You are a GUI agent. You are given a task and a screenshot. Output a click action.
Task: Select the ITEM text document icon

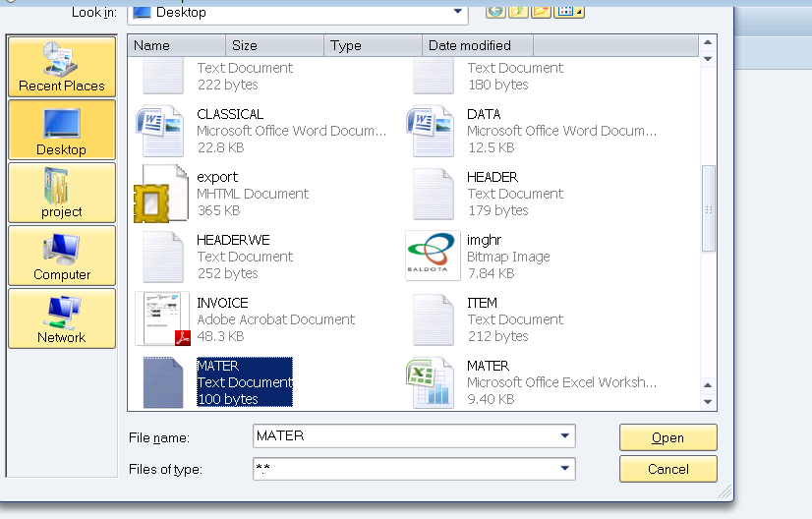[x=433, y=319]
